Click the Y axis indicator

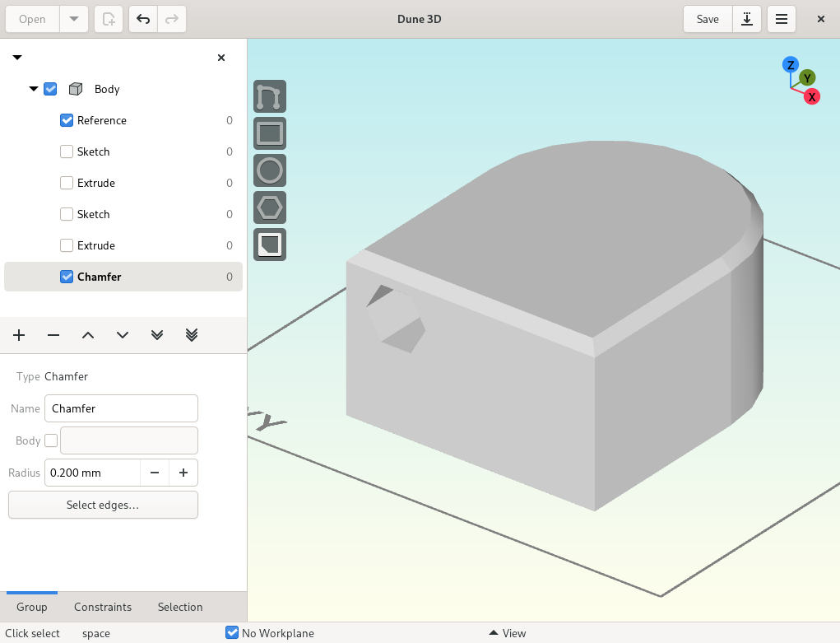tap(807, 78)
